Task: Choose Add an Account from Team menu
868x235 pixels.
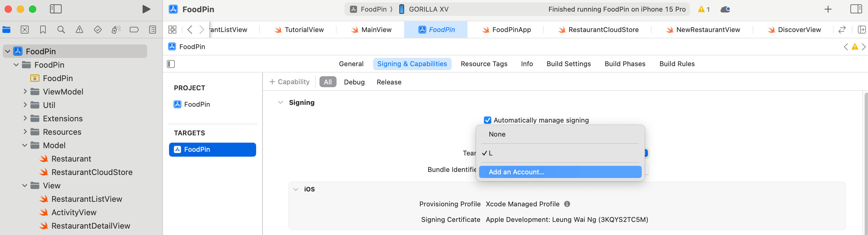Action: [x=516, y=172]
